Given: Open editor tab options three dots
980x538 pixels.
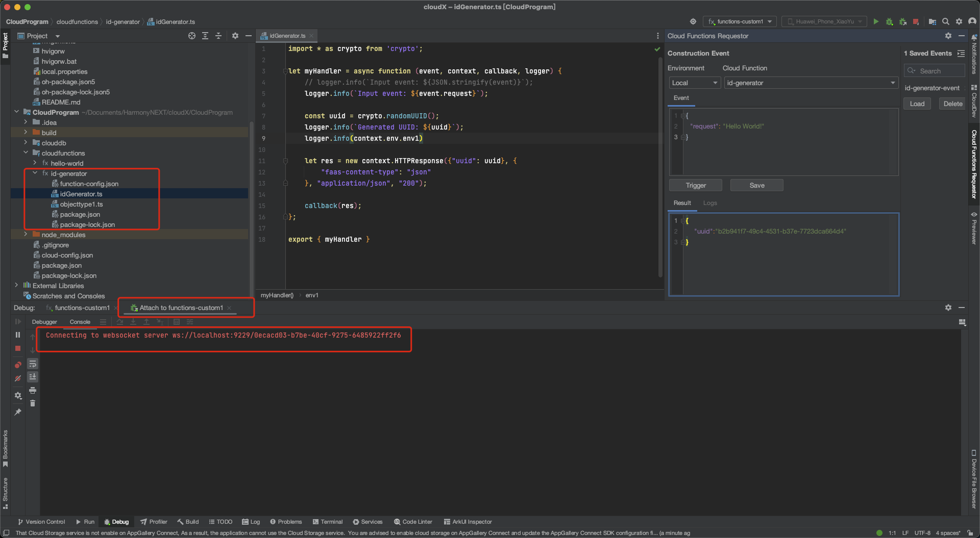Looking at the screenshot, I should 657,36.
